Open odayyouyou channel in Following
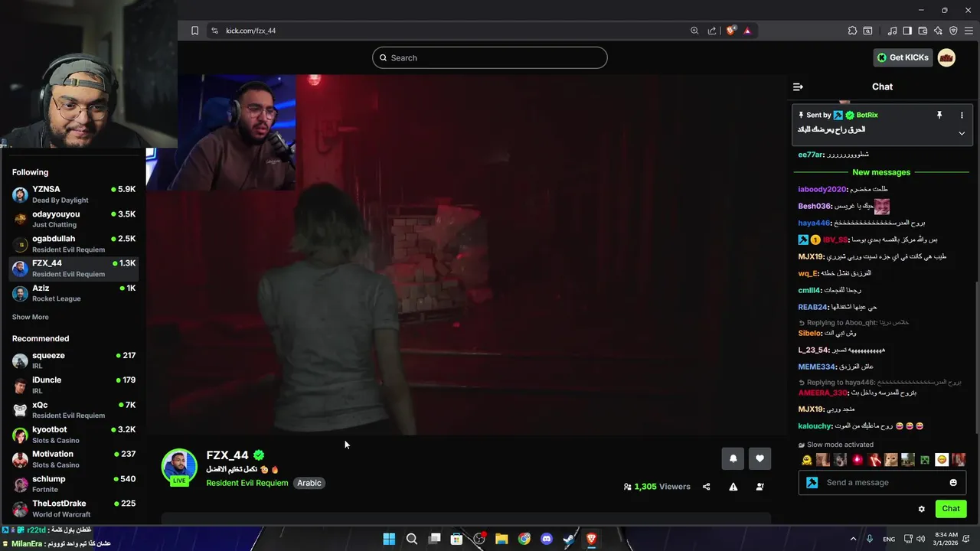980x551 pixels. [x=73, y=219]
